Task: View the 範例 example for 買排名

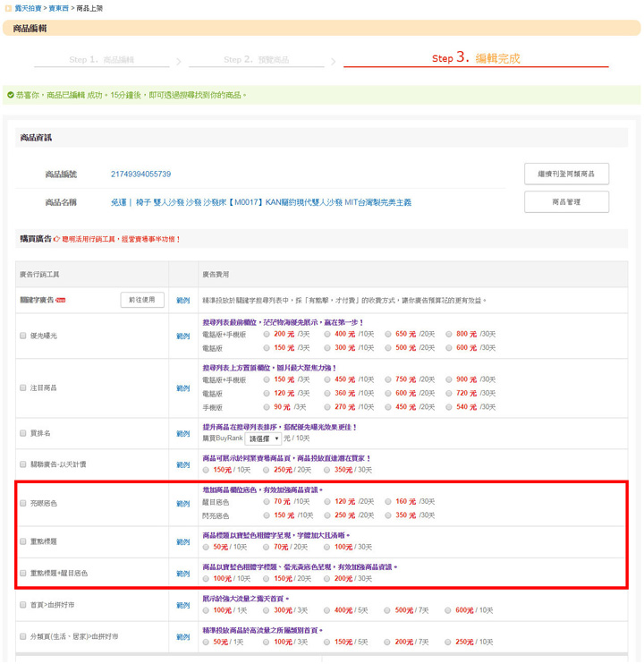Action: click(183, 434)
